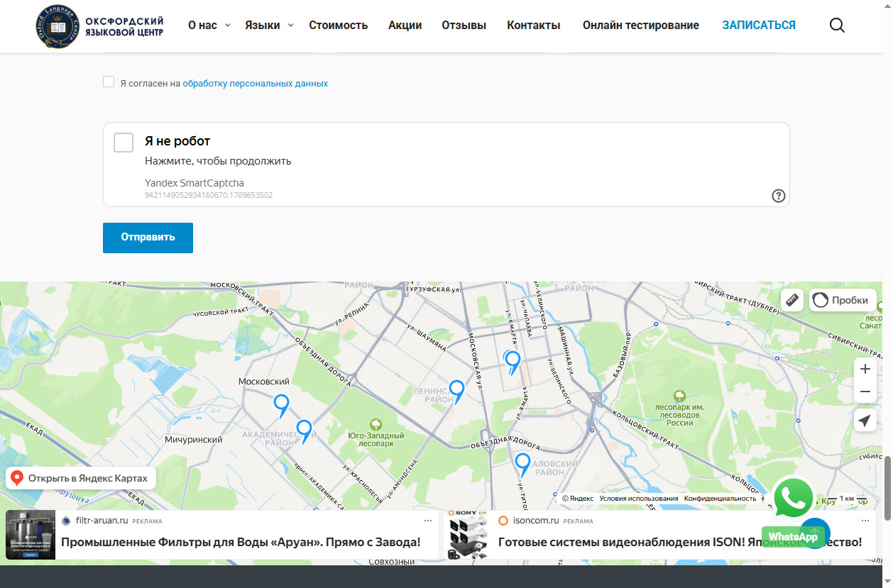Click the Oxford Language Center logo
The image size is (893, 588).
[x=99, y=26]
